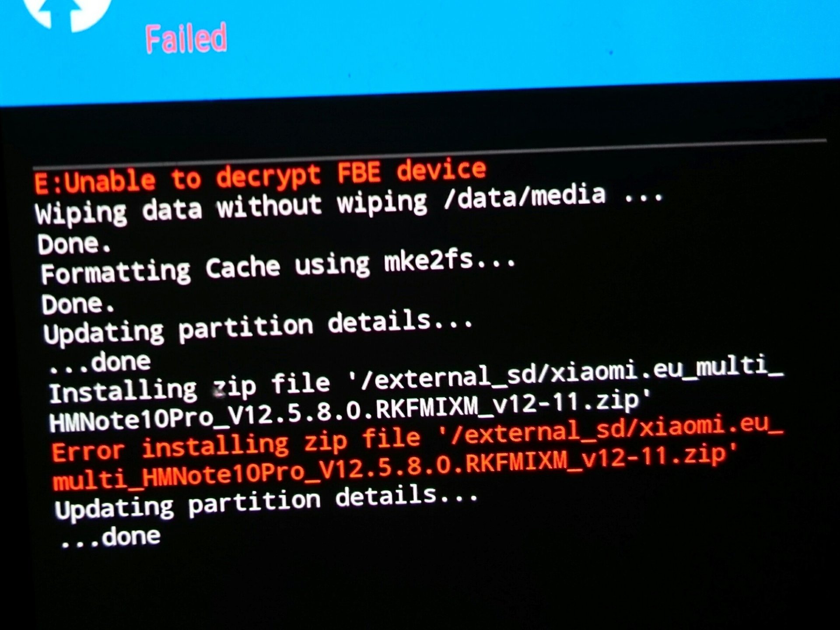Click 'Done.' below the Formatting Cache line
Screen dimensions: 840x630
click(78, 304)
